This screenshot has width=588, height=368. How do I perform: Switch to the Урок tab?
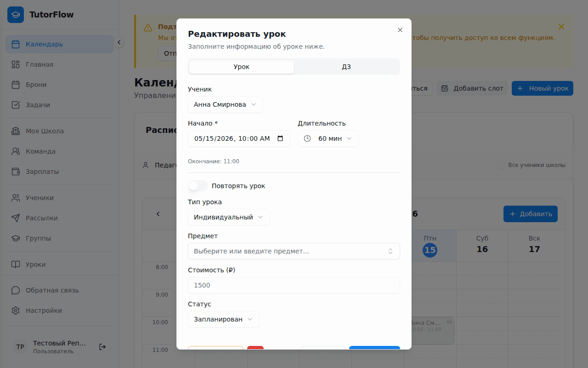tap(242, 67)
